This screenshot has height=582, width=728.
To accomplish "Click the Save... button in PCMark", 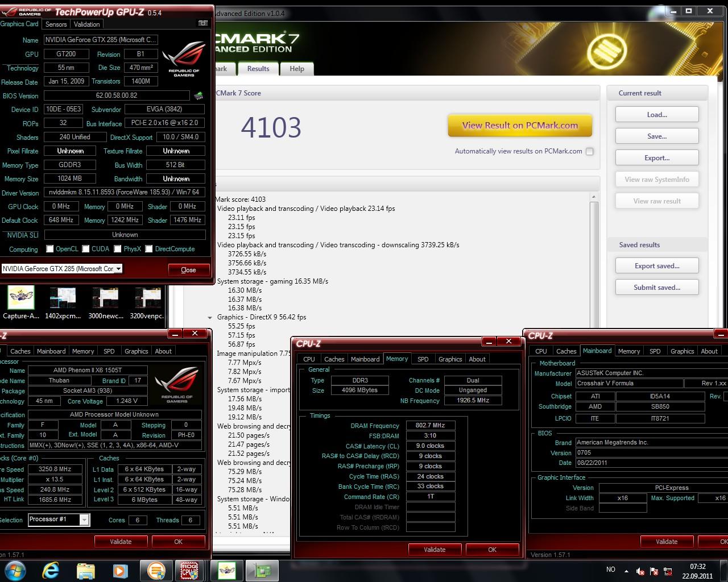I will pos(657,136).
